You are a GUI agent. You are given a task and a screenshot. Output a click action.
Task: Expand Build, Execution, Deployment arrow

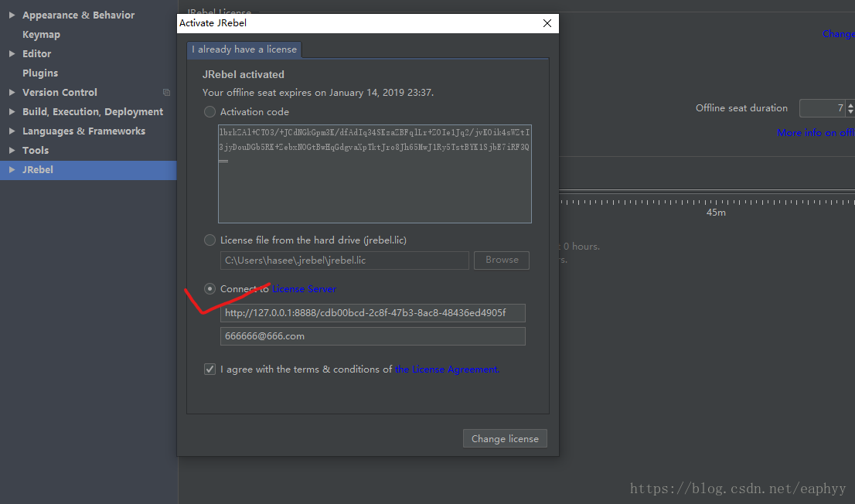point(12,112)
